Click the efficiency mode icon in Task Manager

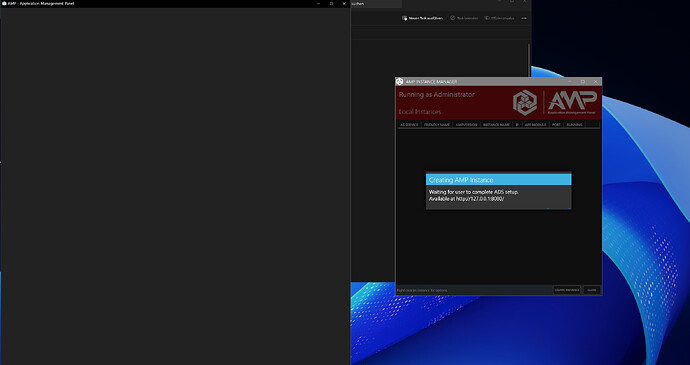click(487, 18)
